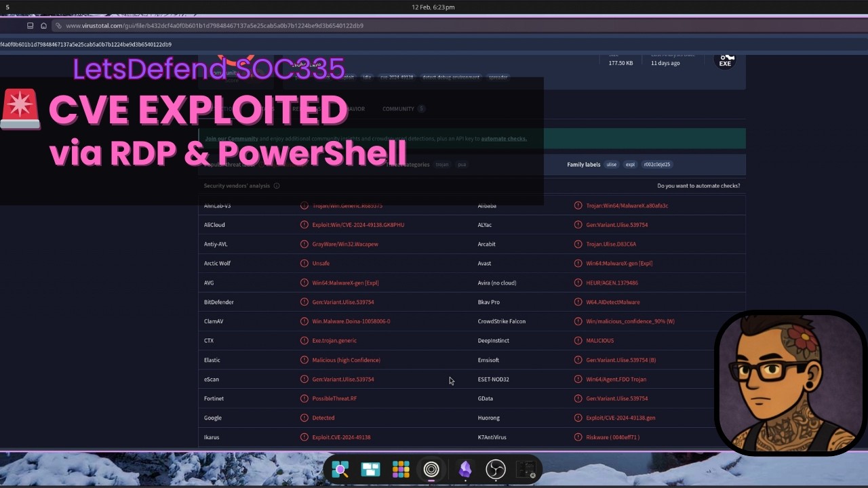Screen dimensions: 868x488
Task: Click the 'trojan' threat category tag
Action: coord(442,165)
